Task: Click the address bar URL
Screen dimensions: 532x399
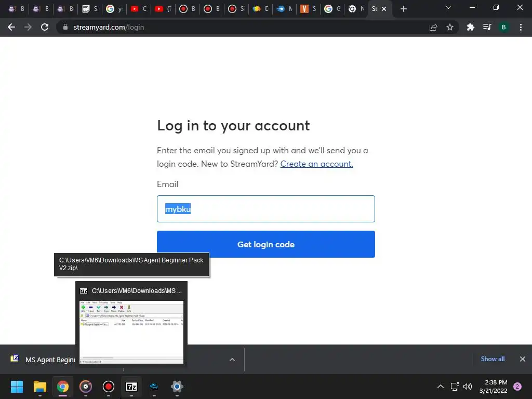Action: pos(109,27)
